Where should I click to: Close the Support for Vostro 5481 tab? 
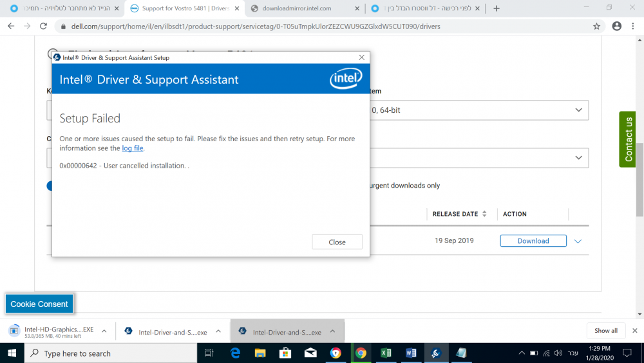pos(236,8)
